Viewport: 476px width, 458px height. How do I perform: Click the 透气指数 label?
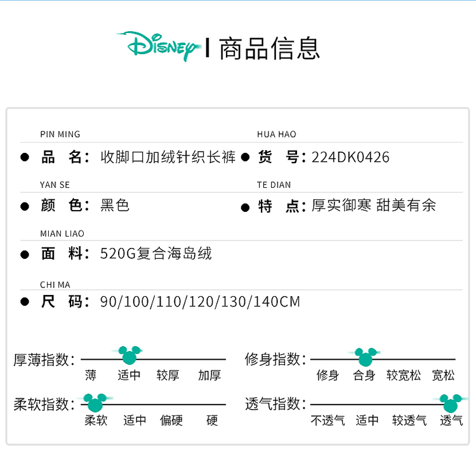275,404
